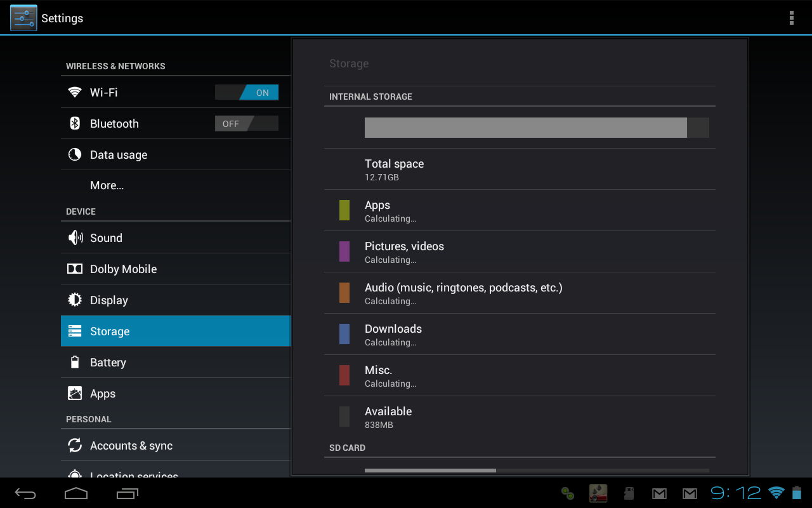Image resolution: width=812 pixels, height=508 pixels.
Task: Open Misc. storage item
Action: pyautogui.click(x=520, y=375)
